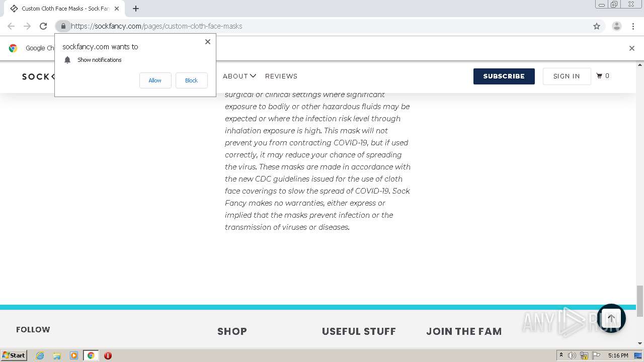Close the Custom Cloth Face Masks tab

coord(117,9)
